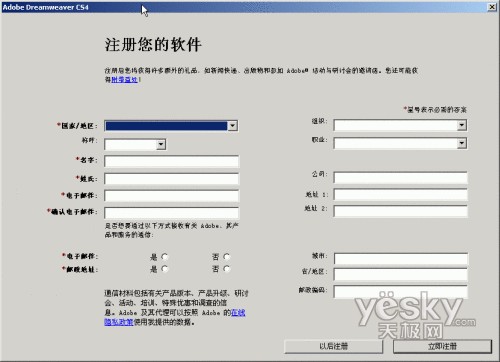Open the 组织 organization dropdown

pos(400,125)
